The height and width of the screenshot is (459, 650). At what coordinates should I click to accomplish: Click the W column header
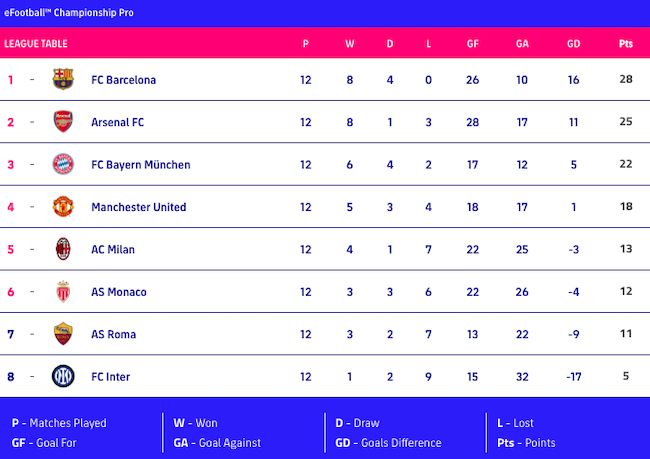pyautogui.click(x=349, y=44)
